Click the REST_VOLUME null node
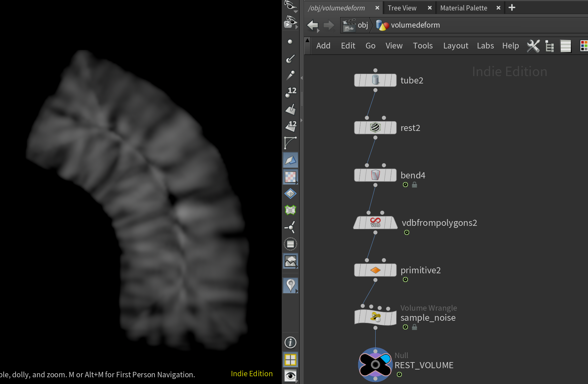 [x=375, y=365]
